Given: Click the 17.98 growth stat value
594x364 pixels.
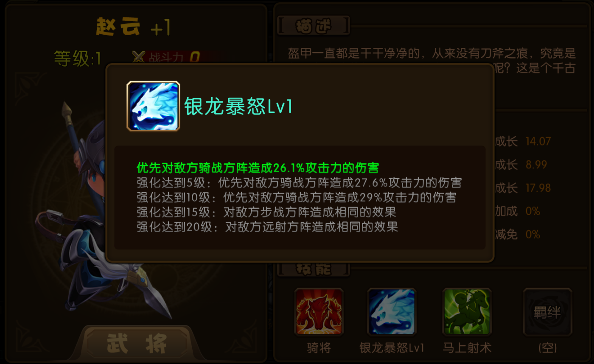Looking at the screenshot, I should [538, 188].
